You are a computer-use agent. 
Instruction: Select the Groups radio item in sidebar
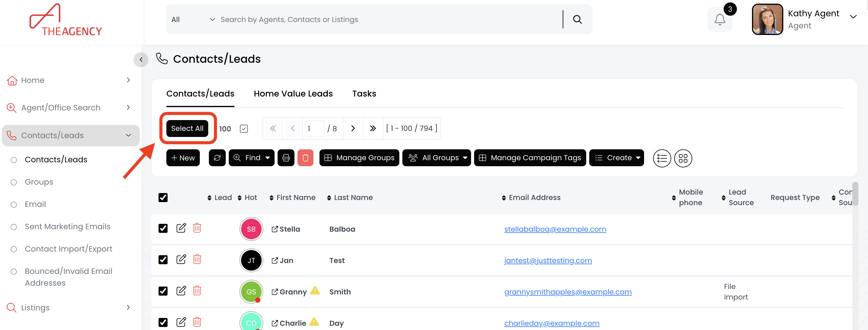click(14, 182)
